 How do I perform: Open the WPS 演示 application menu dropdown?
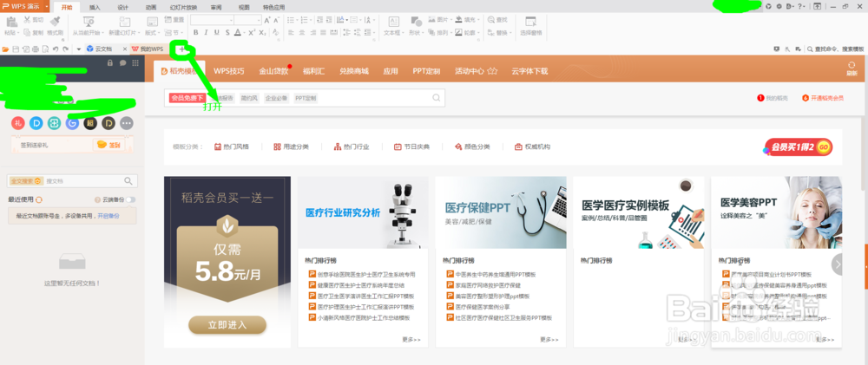coord(45,6)
